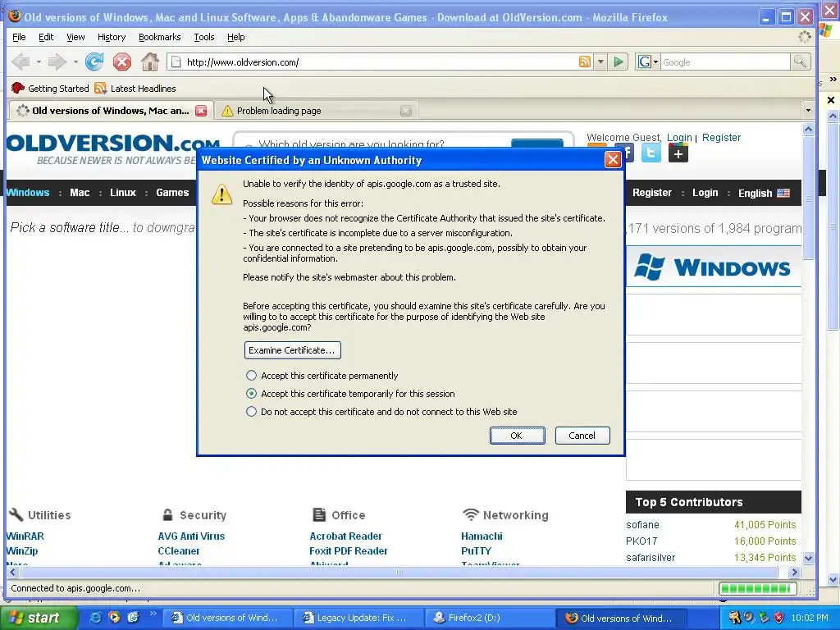Open the Bookmarks menu
Image resolution: width=840 pixels, height=630 pixels.
pos(160,37)
